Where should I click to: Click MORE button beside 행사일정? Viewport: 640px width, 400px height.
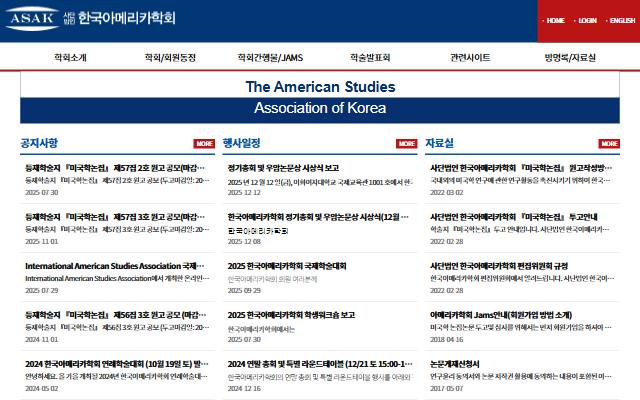pyautogui.click(x=407, y=144)
